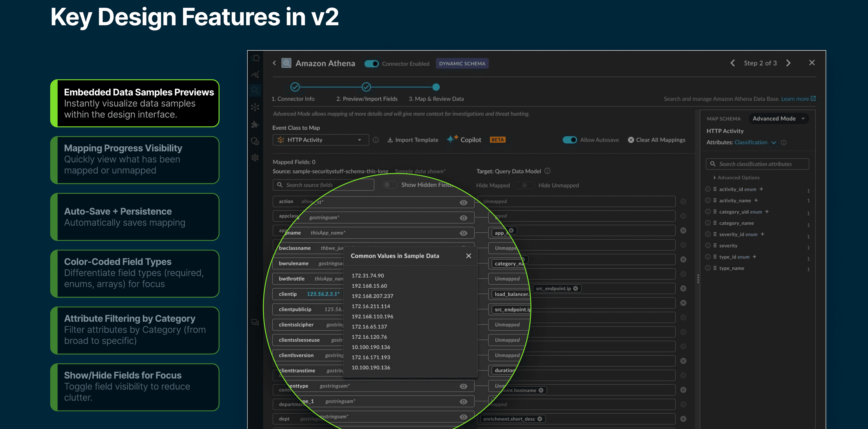Click plus icon next to type_id
The image size is (868, 429).
tap(755, 257)
